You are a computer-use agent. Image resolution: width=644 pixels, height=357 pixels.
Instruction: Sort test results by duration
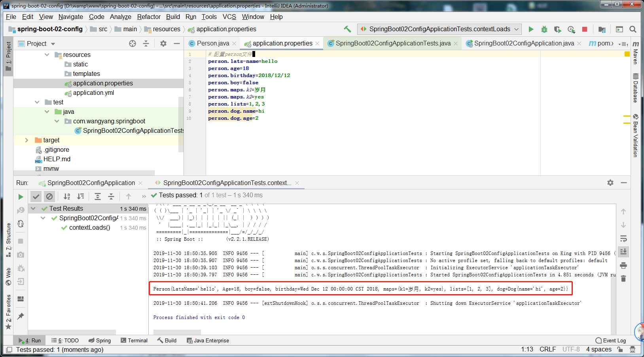tap(81, 196)
